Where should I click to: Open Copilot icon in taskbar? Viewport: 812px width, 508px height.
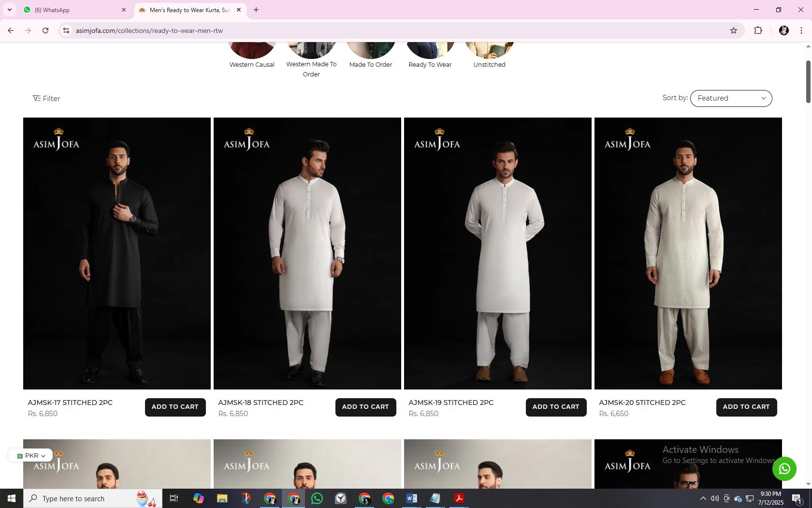pyautogui.click(x=198, y=498)
